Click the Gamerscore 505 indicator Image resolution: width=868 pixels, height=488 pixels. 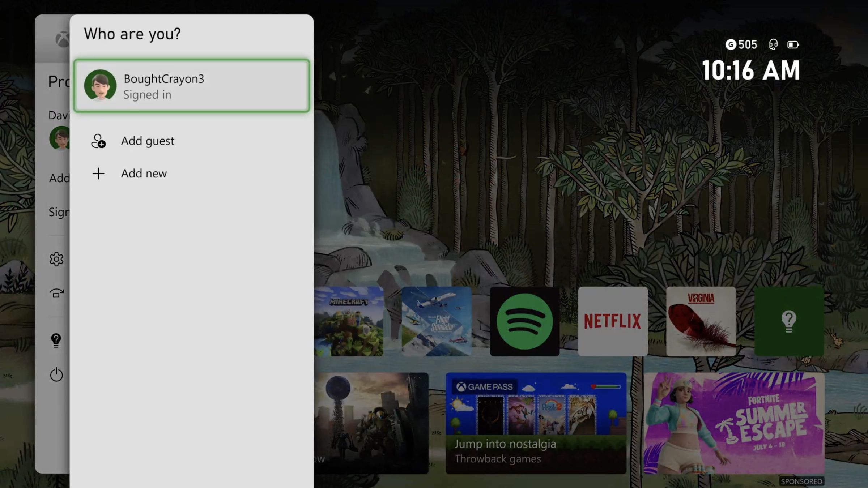click(x=741, y=44)
